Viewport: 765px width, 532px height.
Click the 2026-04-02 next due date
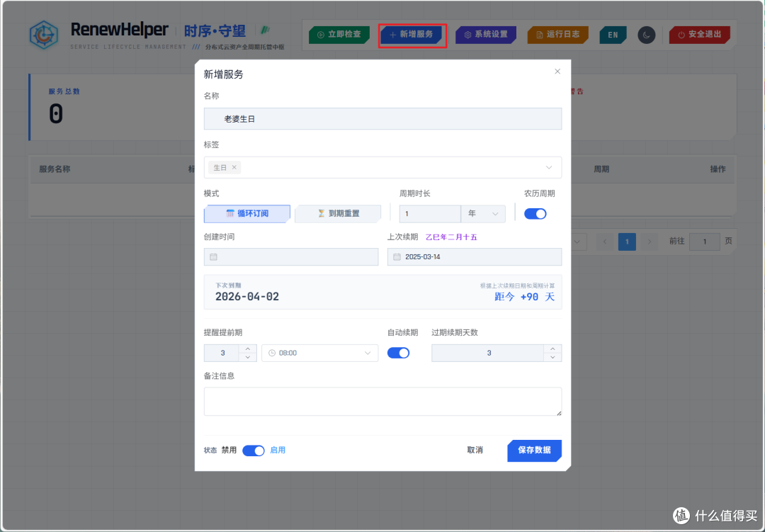[x=247, y=297]
